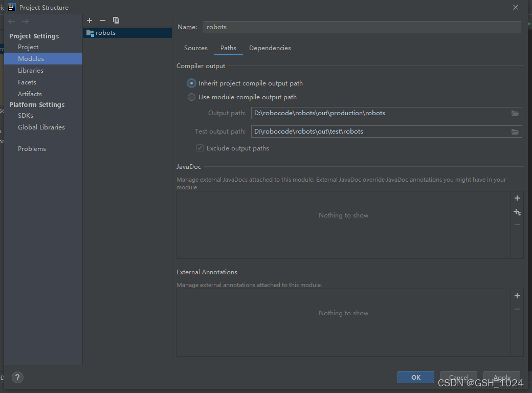
Task: Click the forward navigation arrow
Action: coord(25,21)
